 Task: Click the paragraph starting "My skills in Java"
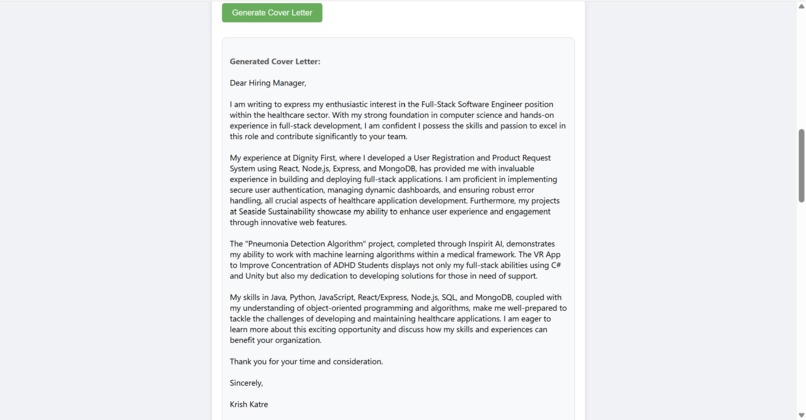click(398, 319)
